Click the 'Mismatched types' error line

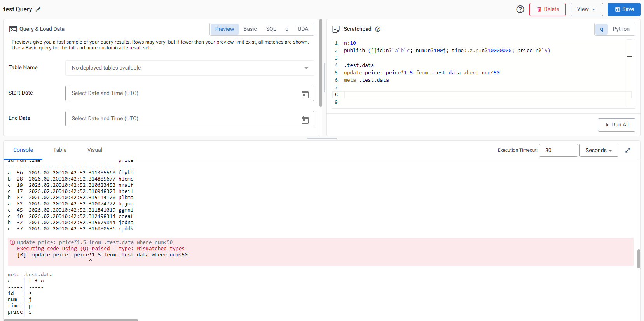101,249
